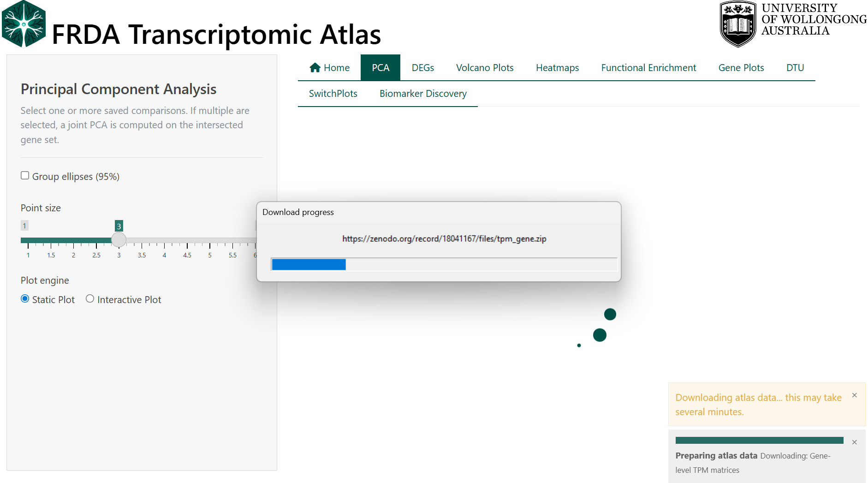
Task: Click the Home tab house icon
Action: point(315,68)
